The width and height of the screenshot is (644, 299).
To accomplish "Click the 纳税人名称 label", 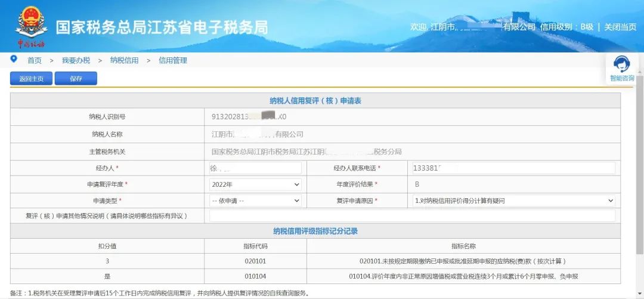I will click(107, 134).
